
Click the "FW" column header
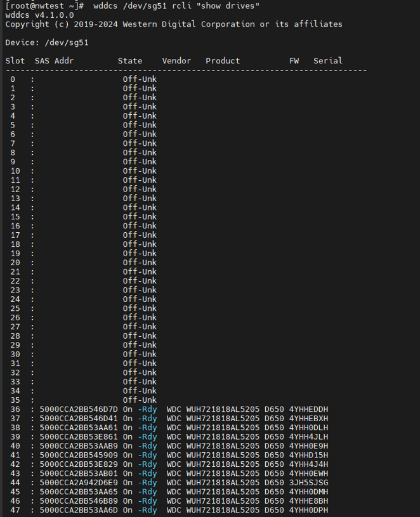[294, 61]
